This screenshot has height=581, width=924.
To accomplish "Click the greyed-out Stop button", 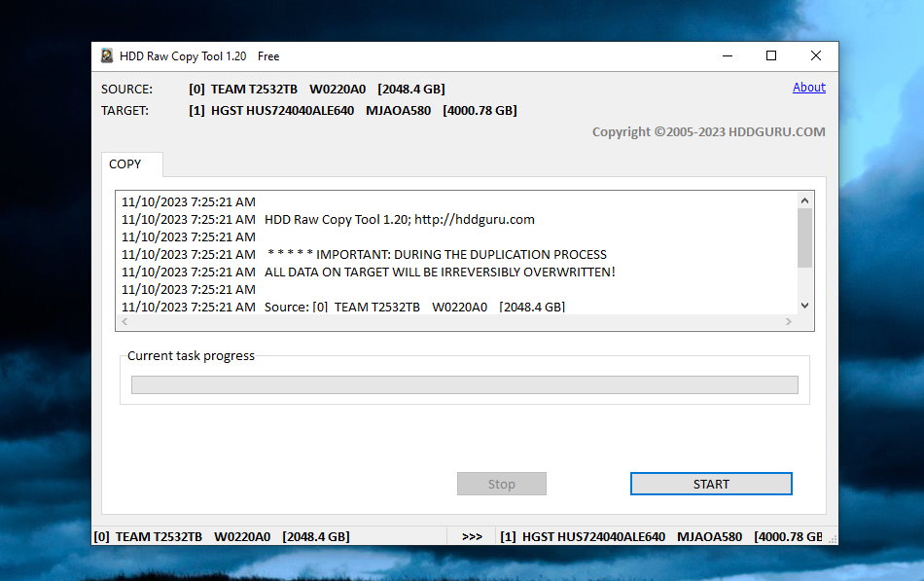I will pos(502,484).
